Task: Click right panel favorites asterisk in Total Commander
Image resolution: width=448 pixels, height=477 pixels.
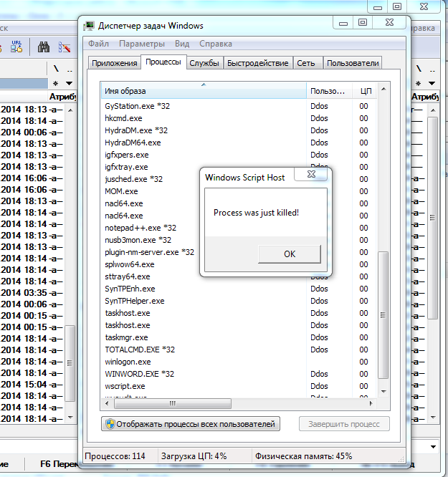Action: pos(419,83)
